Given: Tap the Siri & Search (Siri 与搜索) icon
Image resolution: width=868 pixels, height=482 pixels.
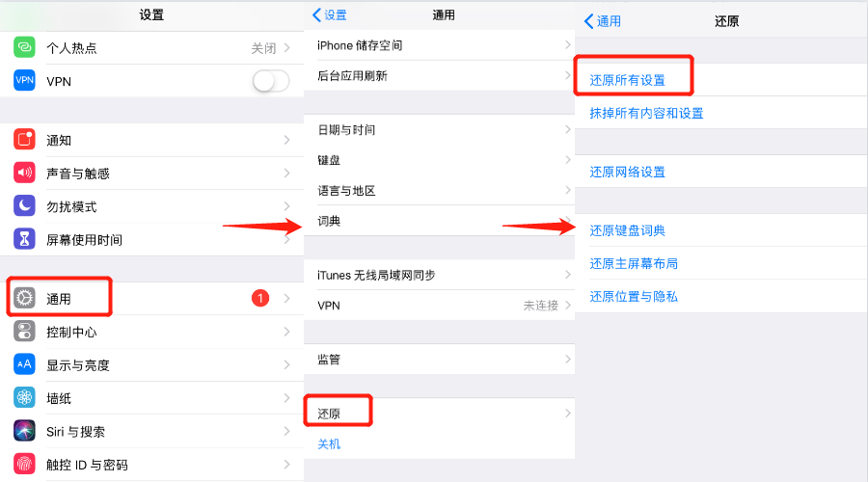Looking at the screenshot, I should click(x=24, y=431).
